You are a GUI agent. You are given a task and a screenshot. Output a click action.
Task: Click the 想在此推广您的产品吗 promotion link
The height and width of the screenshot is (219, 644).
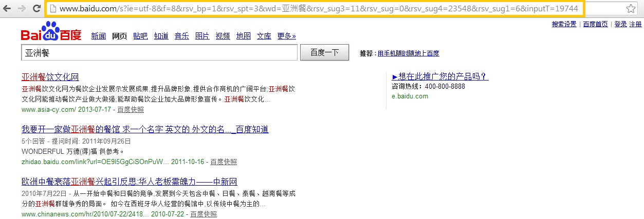point(440,77)
